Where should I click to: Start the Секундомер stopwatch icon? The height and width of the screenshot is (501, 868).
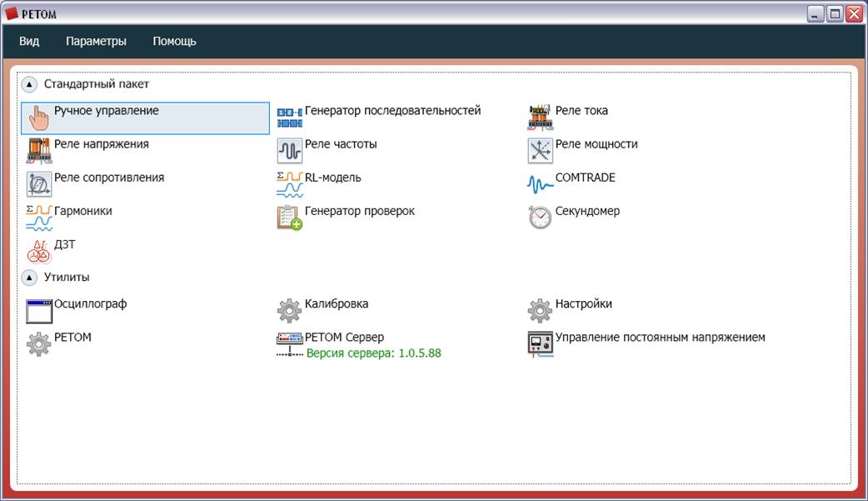coord(540,218)
